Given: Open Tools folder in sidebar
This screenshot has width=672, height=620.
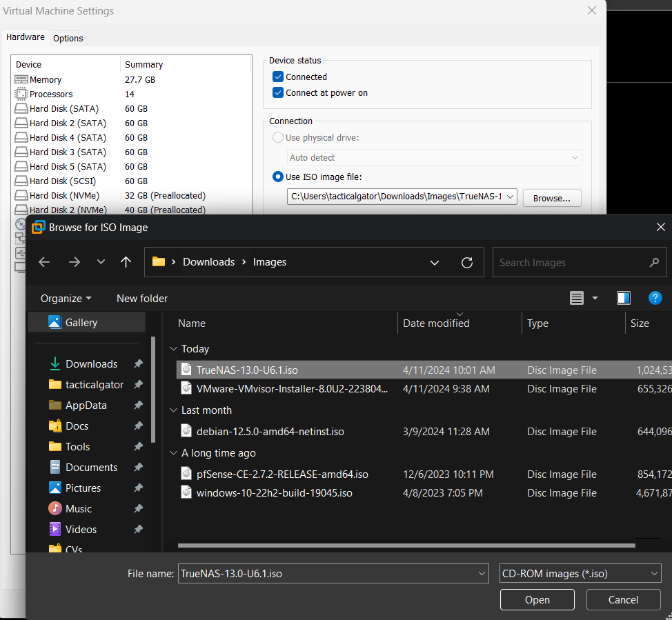Looking at the screenshot, I should (x=77, y=446).
